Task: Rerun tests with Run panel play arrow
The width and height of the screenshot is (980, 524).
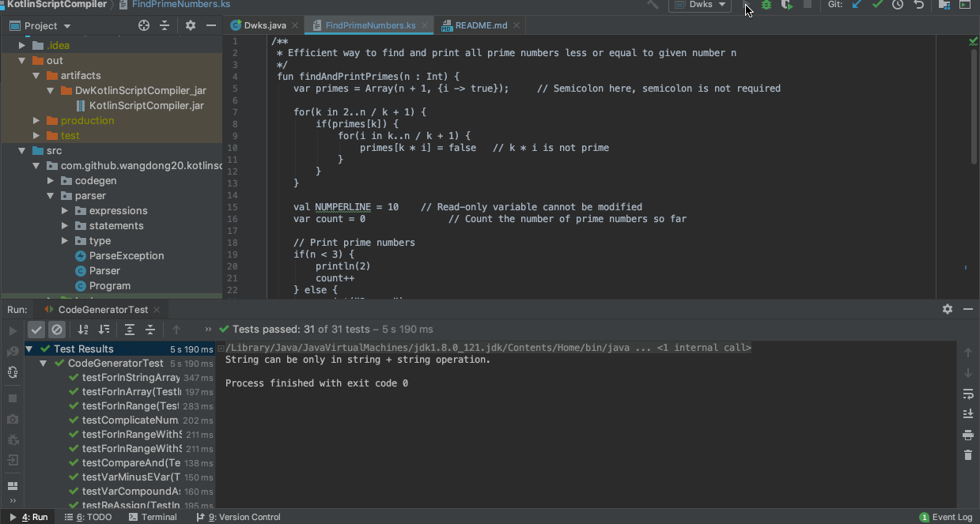Action: tap(13, 330)
